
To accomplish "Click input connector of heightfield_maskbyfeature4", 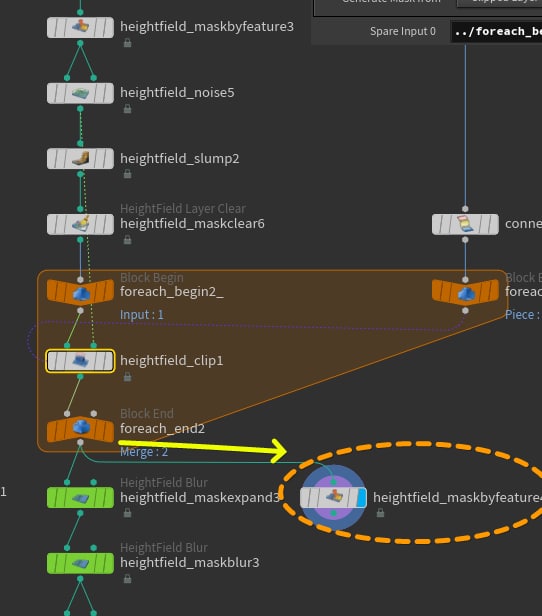I will [x=333, y=482].
